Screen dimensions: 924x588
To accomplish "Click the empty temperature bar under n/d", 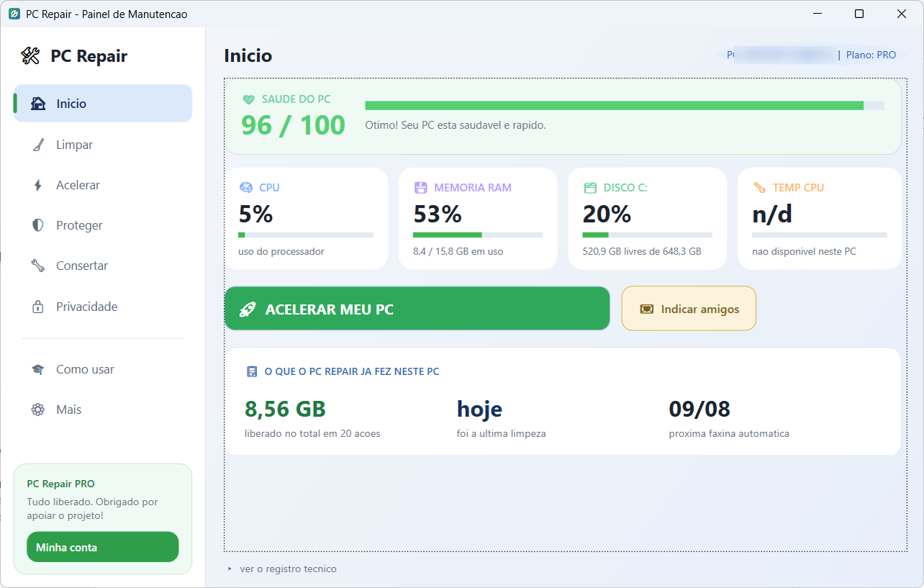I will [x=820, y=235].
